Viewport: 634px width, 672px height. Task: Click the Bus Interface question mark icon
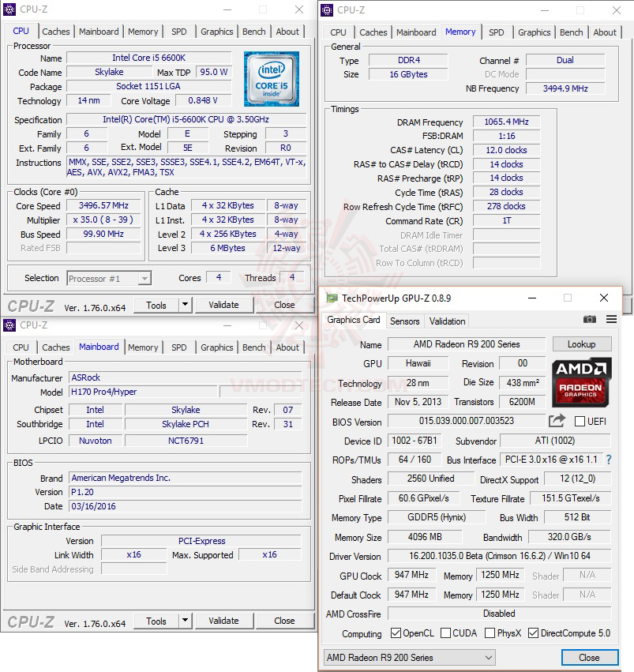click(x=609, y=460)
